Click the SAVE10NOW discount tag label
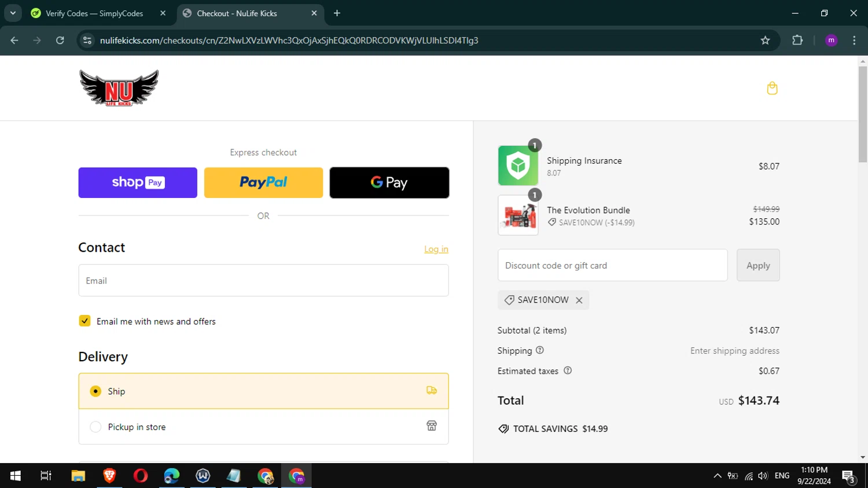The width and height of the screenshot is (868, 488). (x=543, y=300)
